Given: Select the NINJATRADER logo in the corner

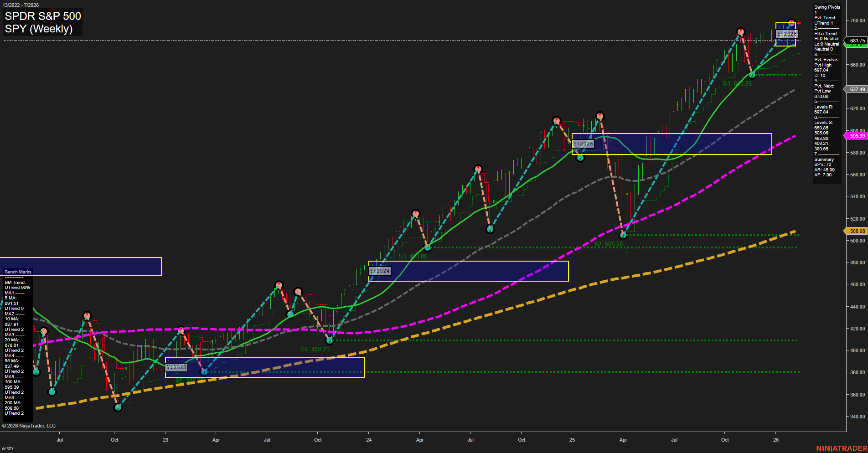Looking at the screenshot, I should [842, 448].
